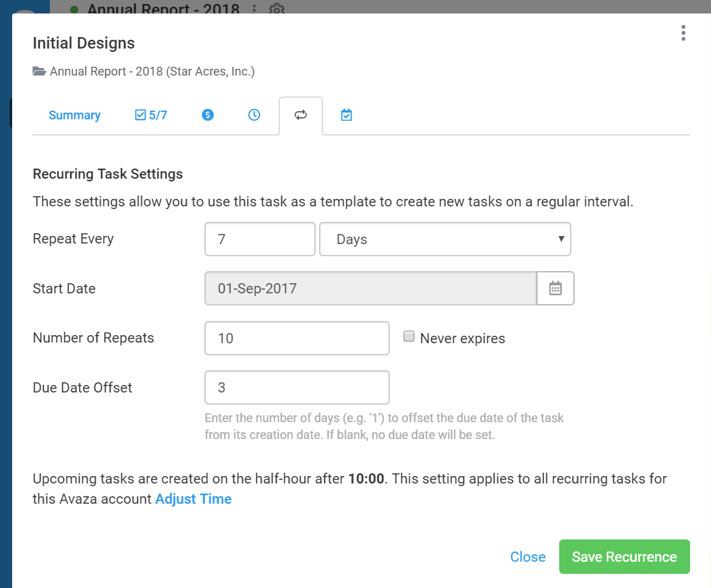Open the clock timesheet tab
The image size is (711, 588).
254,115
